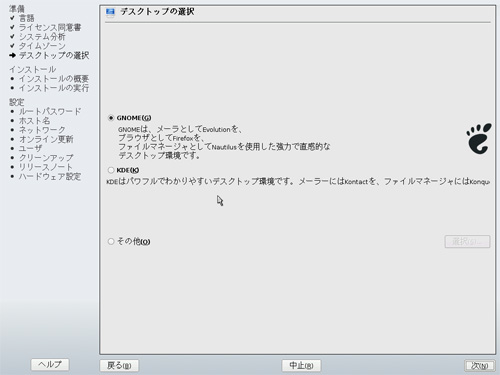Click the greyed-out 選択 button
This screenshot has width=500, height=375.
click(467, 241)
